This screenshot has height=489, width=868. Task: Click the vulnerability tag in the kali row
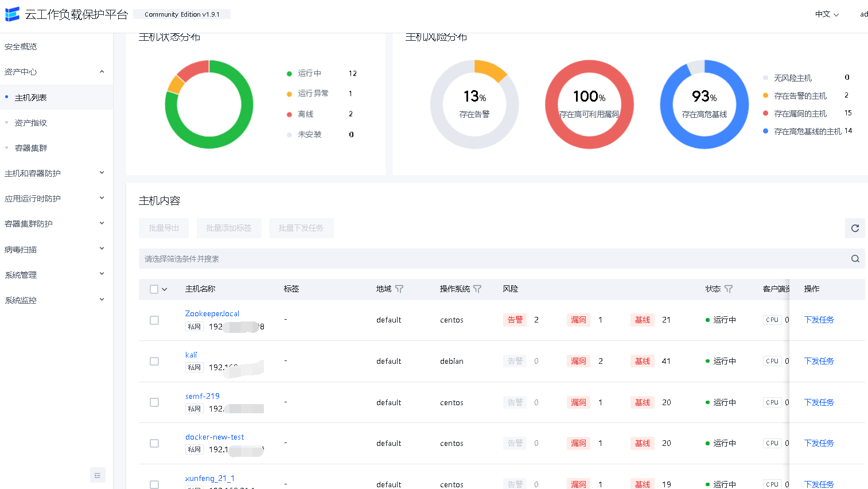click(x=578, y=361)
